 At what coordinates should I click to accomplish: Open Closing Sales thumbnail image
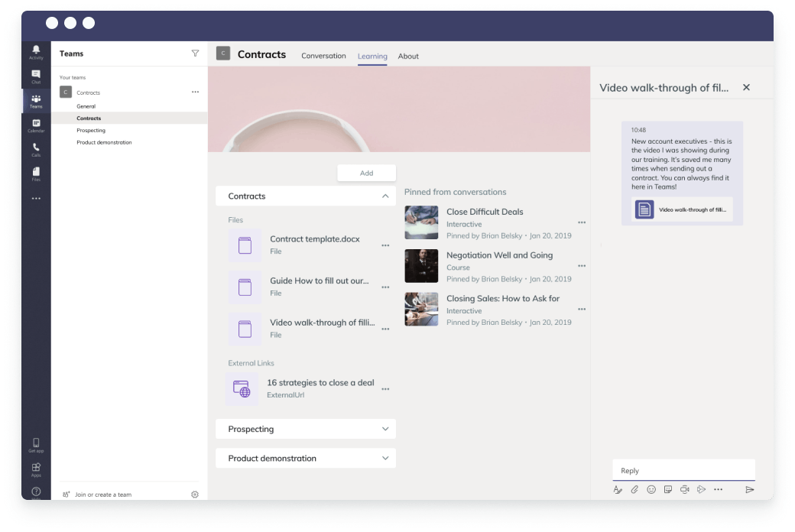pos(421,309)
